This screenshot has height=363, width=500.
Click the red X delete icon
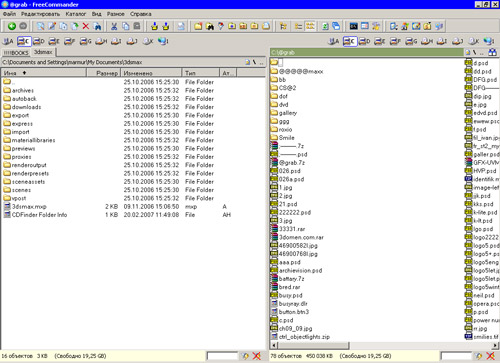[x=86, y=26]
